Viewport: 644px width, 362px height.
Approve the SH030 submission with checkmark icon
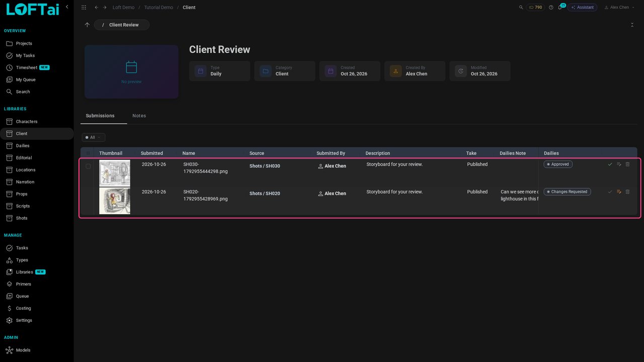tap(610, 164)
